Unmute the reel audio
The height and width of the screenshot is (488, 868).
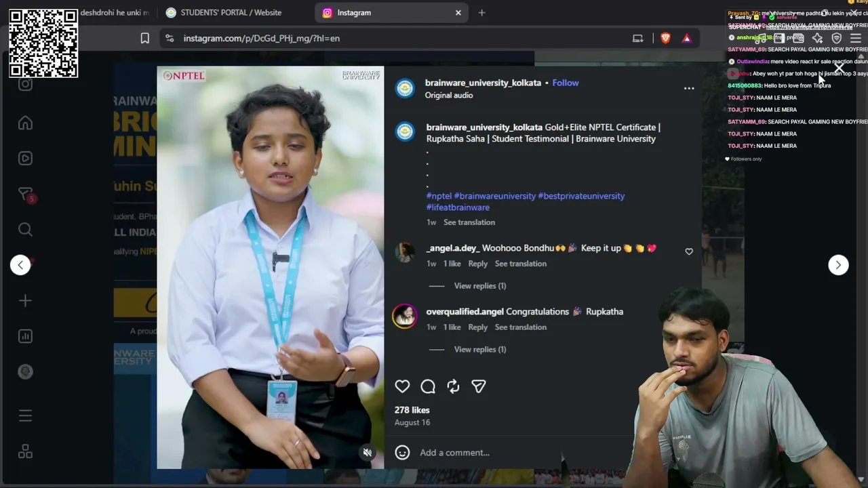(367, 452)
